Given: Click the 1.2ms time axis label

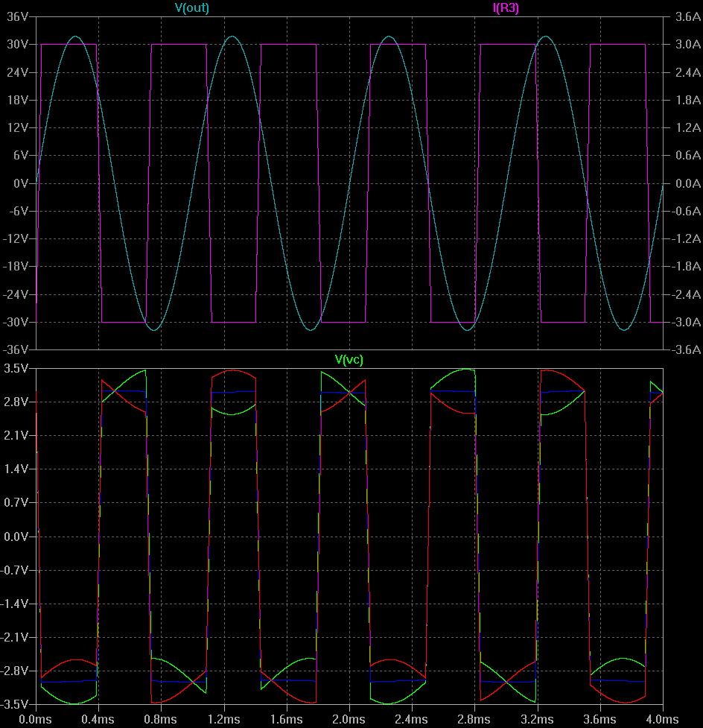Looking at the screenshot, I should (x=223, y=720).
